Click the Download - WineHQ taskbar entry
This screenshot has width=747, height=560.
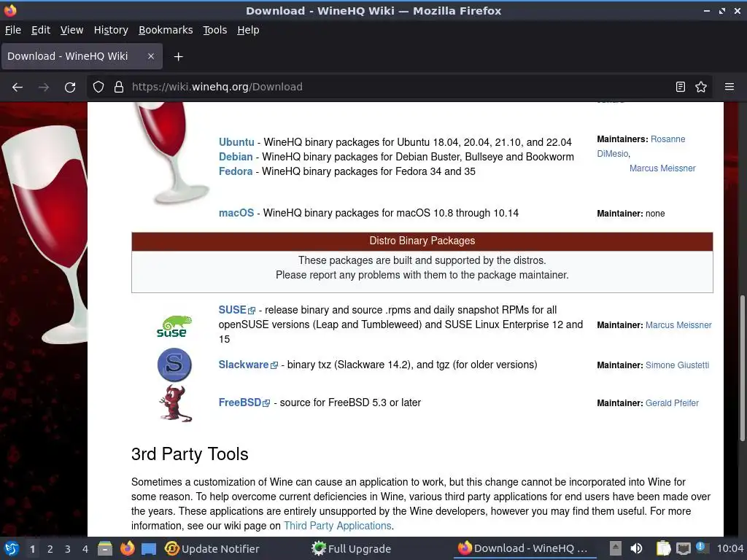point(523,548)
